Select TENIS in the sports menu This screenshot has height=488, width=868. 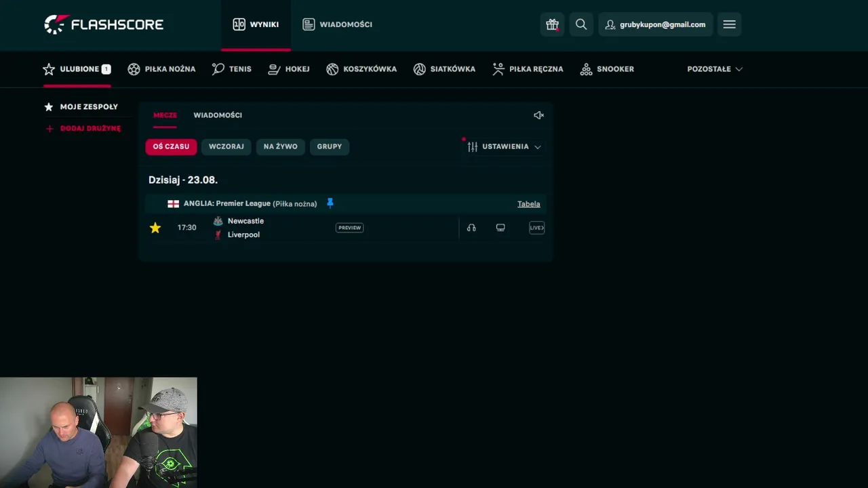pos(231,69)
